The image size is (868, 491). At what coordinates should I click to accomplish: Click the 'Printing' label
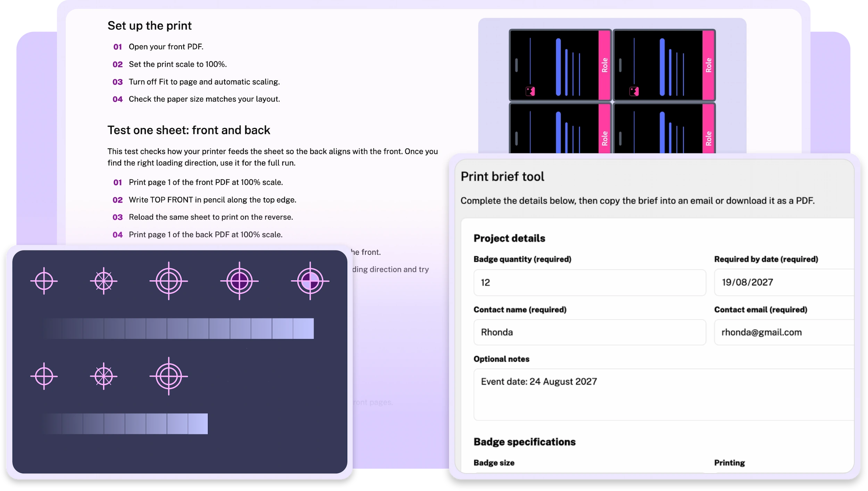[x=729, y=463]
